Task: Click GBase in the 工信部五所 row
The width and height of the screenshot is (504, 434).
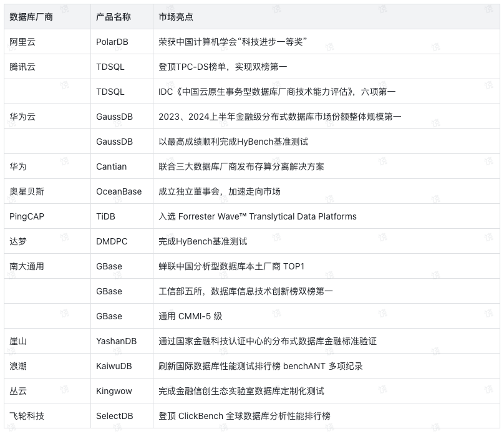Action: (x=109, y=291)
